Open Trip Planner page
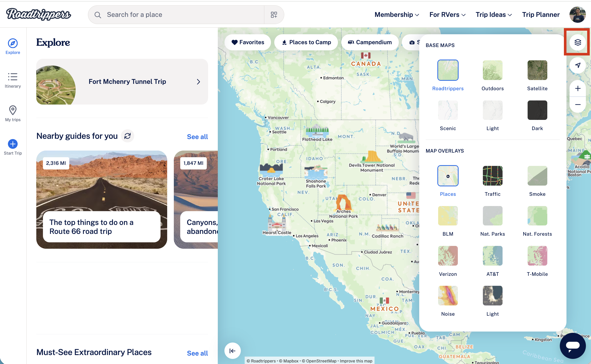The image size is (591, 364). (x=541, y=15)
